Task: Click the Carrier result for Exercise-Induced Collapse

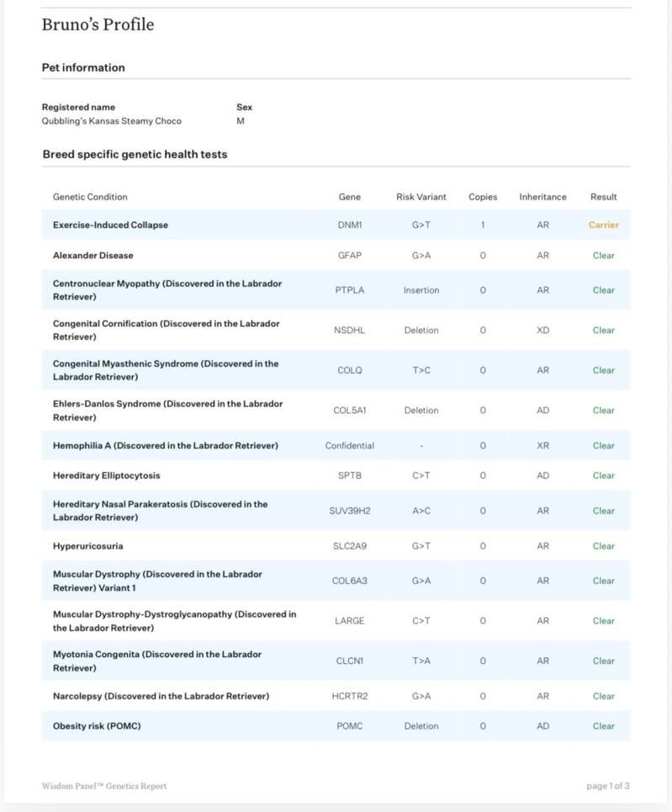Action: click(x=603, y=226)
